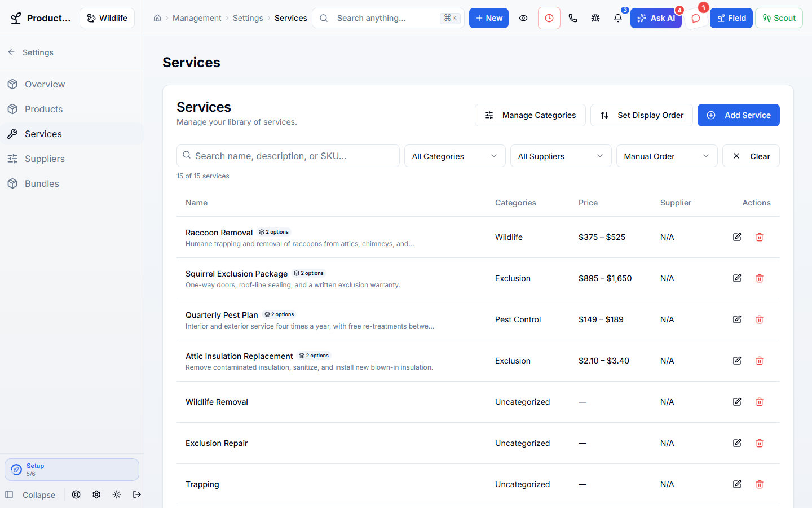
Task: Click the Wildlife Removal service name
Action: click(x=217, y=402)
